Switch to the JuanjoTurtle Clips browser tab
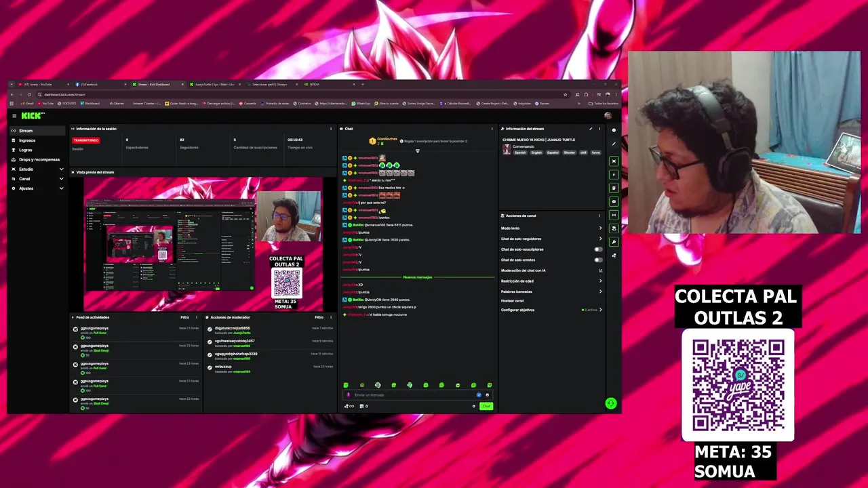Screen dimensions: 868x488 [214, 84]
